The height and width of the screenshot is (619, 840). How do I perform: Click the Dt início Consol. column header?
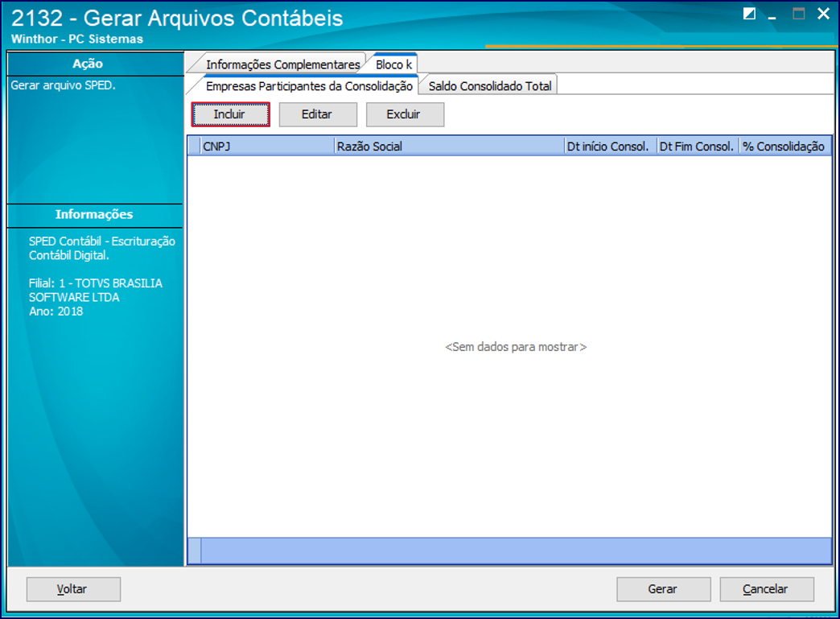(x=611, y=146)
